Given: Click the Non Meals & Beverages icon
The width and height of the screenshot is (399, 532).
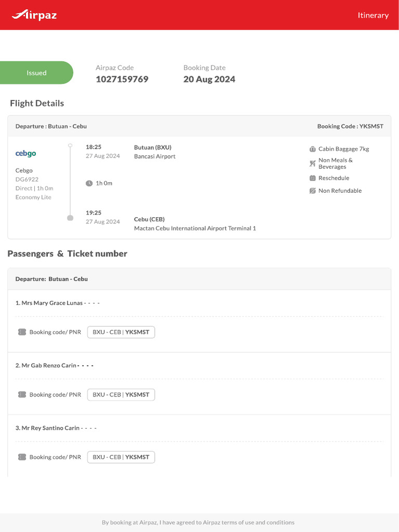Looking at the screenshot, I should click(313, 164).
